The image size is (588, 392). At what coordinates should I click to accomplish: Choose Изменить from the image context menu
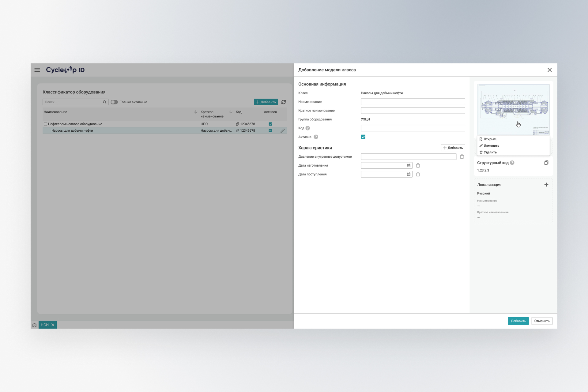[491, 146]
